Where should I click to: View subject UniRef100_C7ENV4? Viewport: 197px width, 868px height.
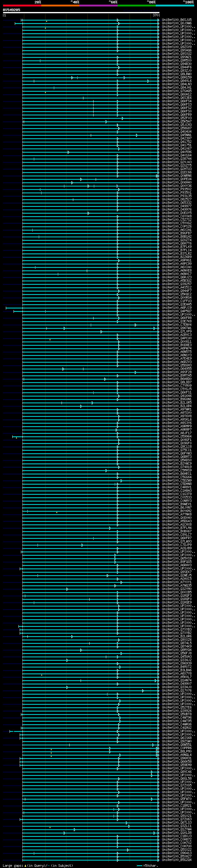177,325
